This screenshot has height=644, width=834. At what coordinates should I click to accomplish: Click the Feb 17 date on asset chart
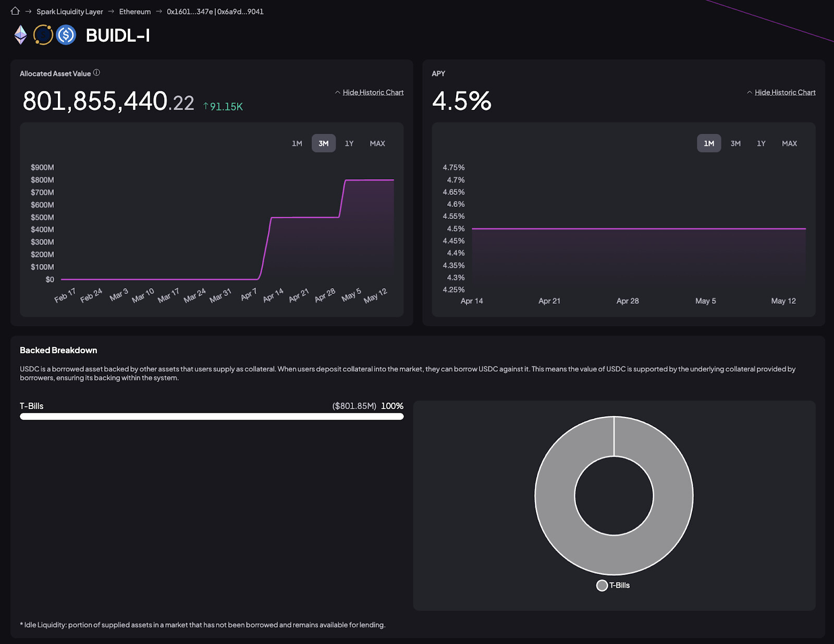click(65, 295)
